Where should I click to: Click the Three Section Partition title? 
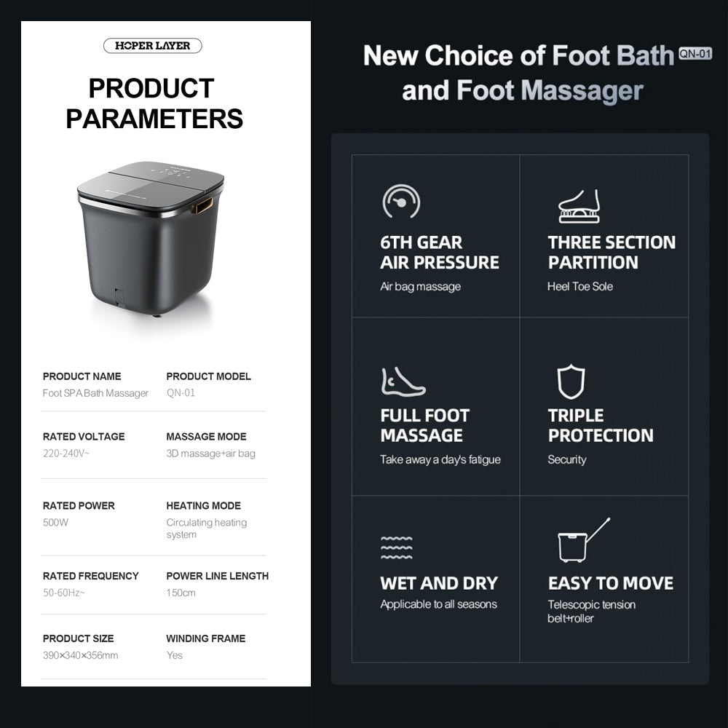click(x=612, y=253)
